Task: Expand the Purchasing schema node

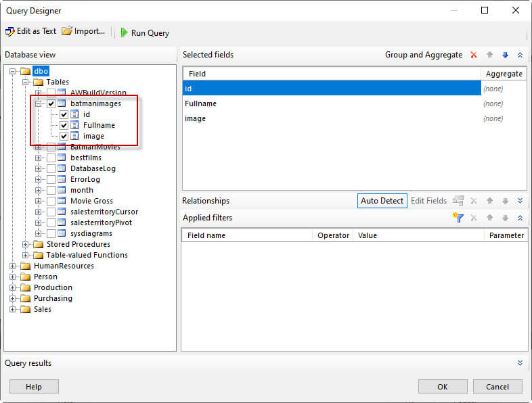Action: [x=13, y=299]
